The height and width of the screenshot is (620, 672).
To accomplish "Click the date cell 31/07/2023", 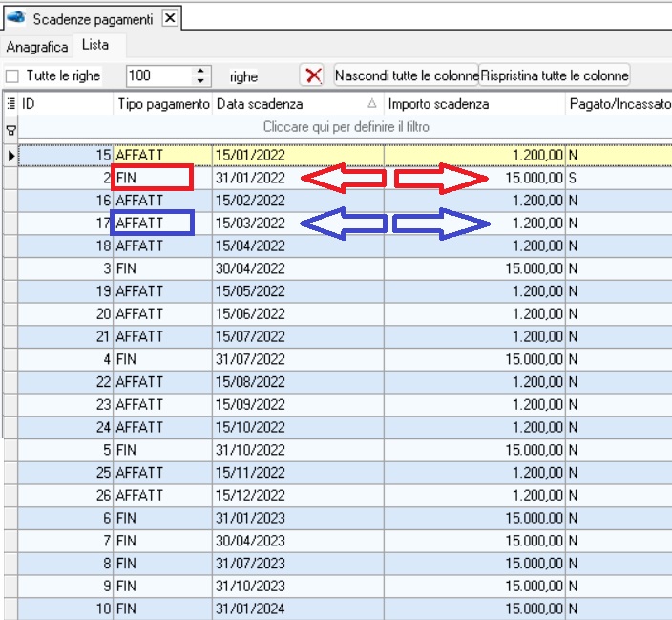I will click(x=298, y=564).
